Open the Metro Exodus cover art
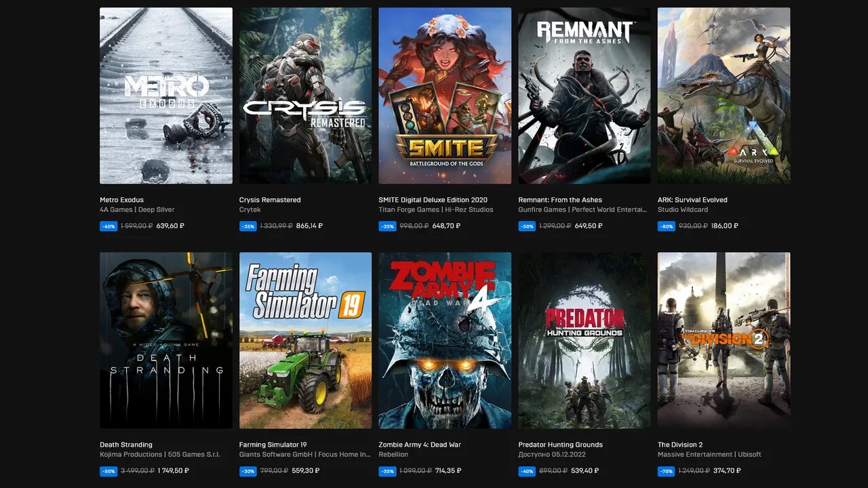 pos(166,96)
